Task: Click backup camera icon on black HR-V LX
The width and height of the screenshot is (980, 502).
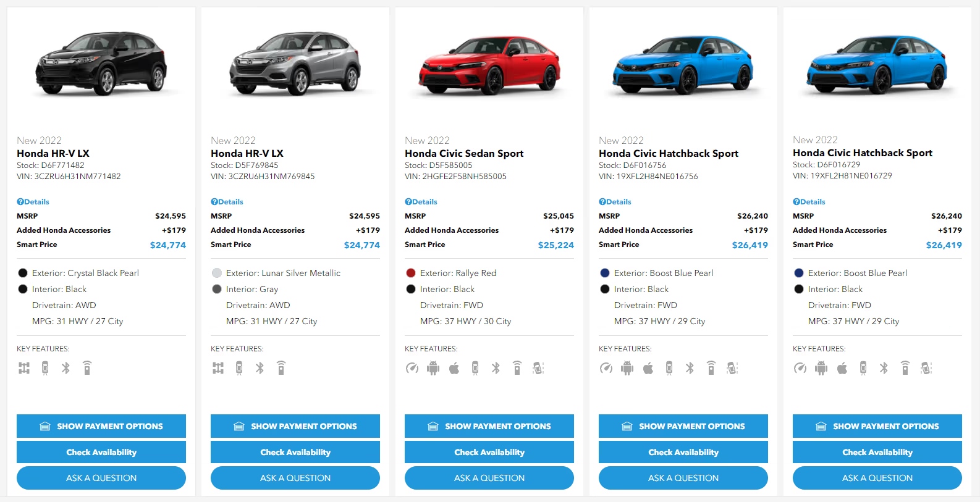Action: pyautogui.click(x=45, y=369)
